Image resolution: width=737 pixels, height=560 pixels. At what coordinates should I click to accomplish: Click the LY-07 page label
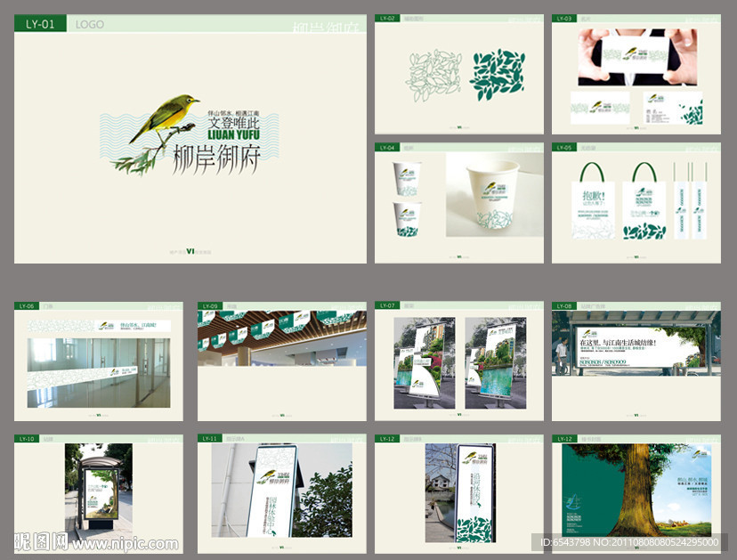387,305
